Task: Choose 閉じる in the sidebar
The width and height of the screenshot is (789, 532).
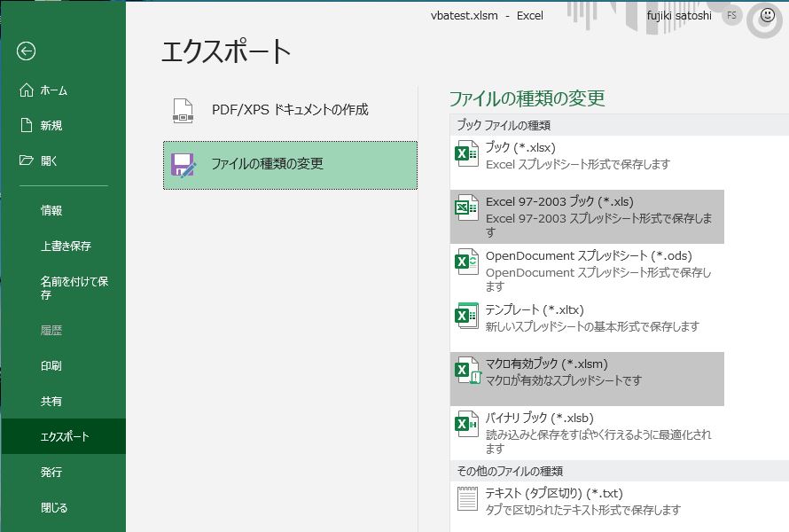Action: tap(64, 507)
